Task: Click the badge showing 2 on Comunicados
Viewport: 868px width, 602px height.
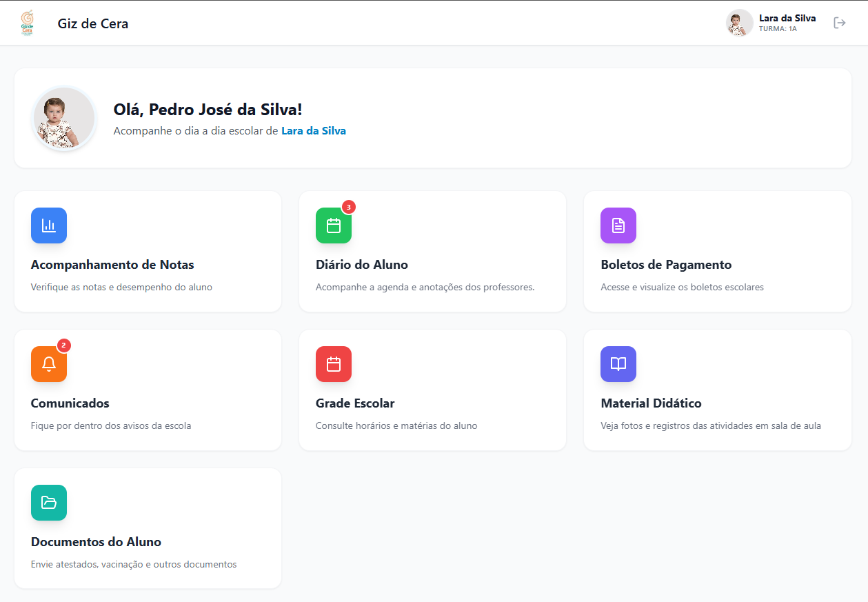Action: 63,346
